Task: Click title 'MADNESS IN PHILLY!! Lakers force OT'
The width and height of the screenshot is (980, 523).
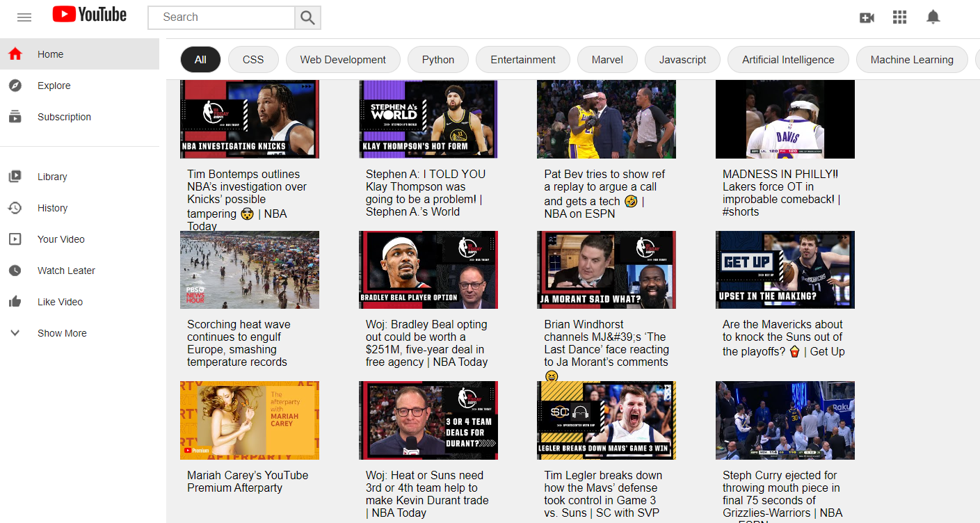Action: (x=782, y=193)
